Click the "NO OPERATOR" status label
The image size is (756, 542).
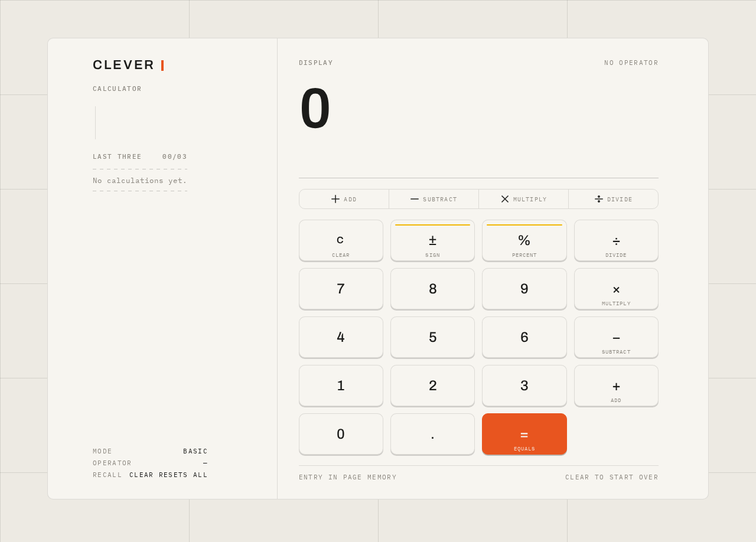point(631,63)
